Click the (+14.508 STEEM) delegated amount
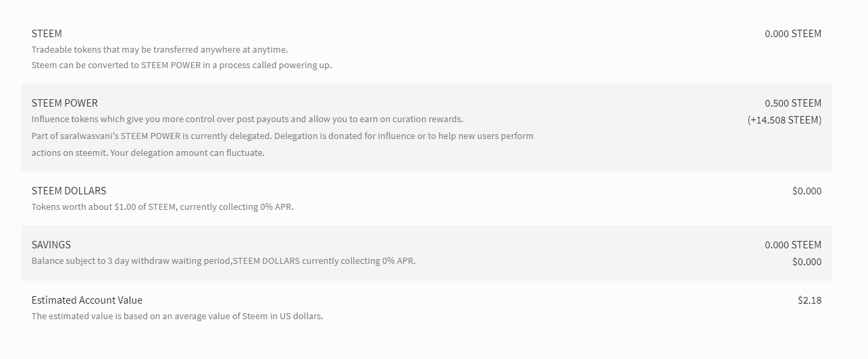This screenshot has height=359, width=868. [x=785, y=120]
